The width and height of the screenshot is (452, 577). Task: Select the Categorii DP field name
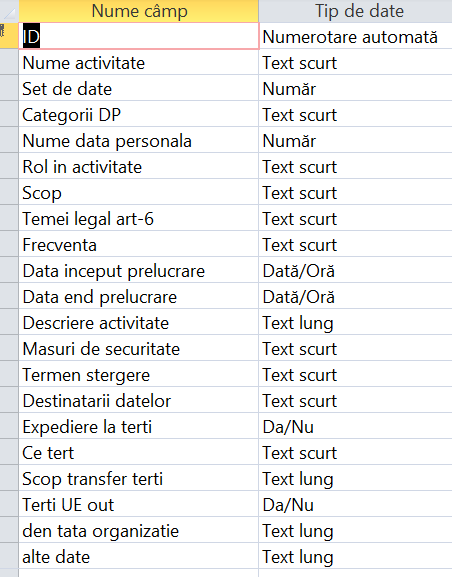tap(139, 114)
